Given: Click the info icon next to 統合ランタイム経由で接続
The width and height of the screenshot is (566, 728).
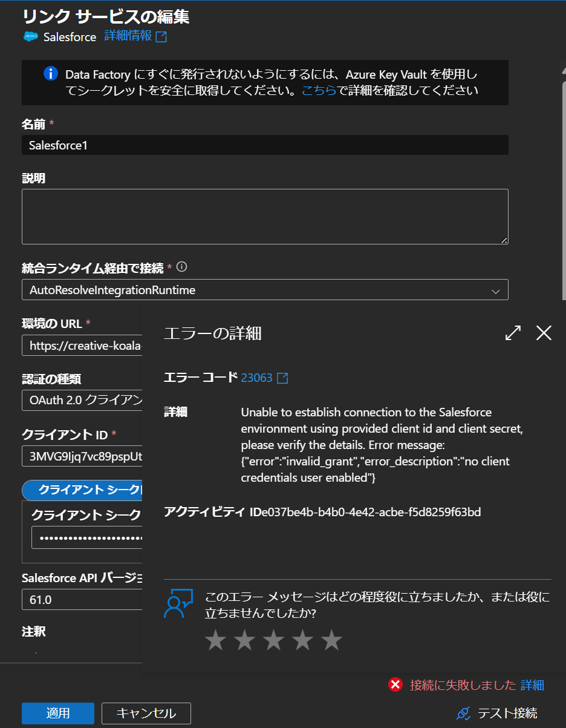Looking at the screenshot, I should [x=182, y=266].
